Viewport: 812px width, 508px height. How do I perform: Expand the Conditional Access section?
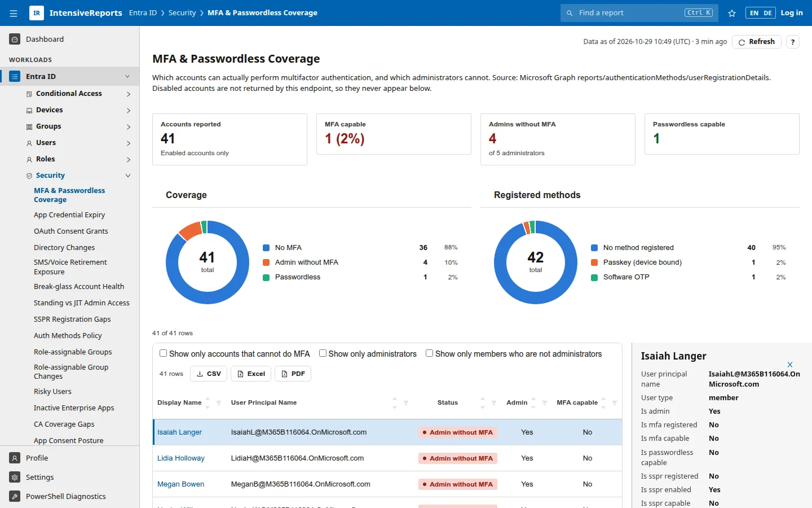tap(129, 94)
